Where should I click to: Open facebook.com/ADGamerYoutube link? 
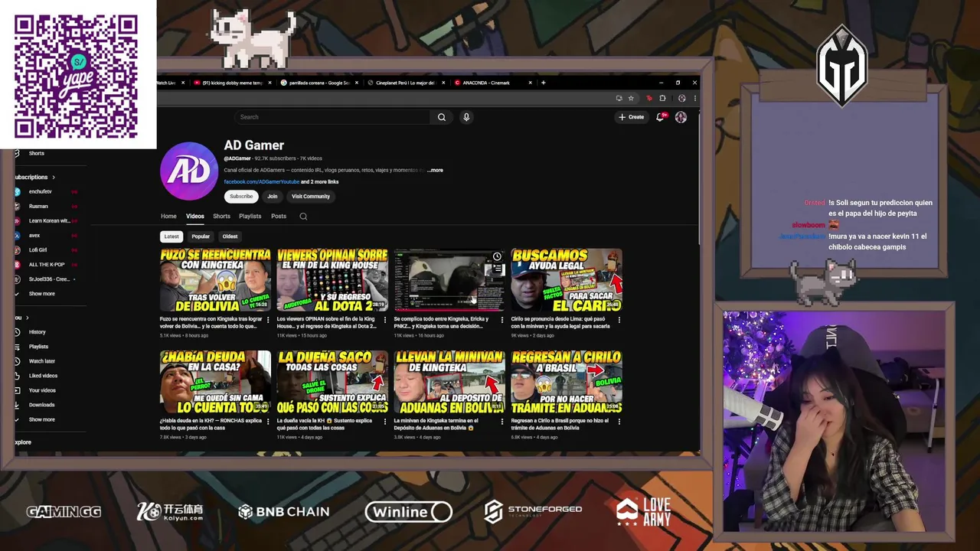[261, 182]
